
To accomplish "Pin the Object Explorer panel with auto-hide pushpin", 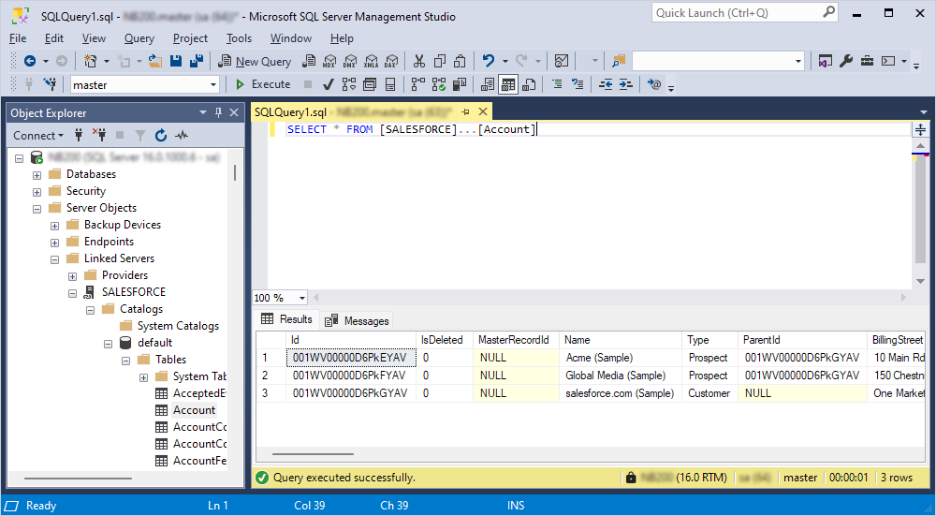I will point(218,113).
